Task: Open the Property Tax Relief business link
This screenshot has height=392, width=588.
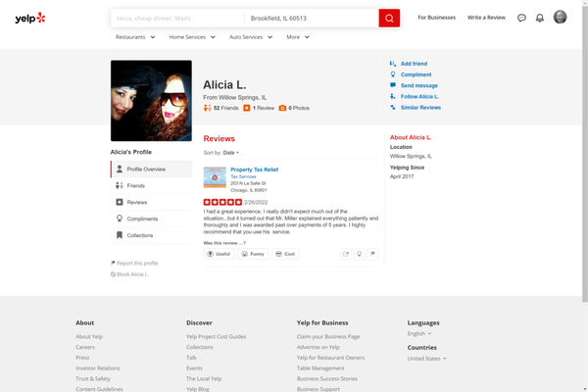Action: (x=254, y=170)
